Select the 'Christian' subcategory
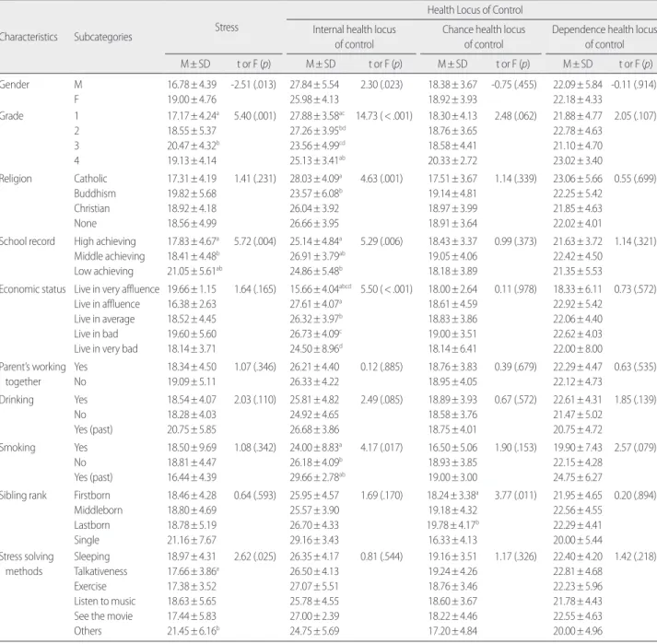 tap(92, 208)
